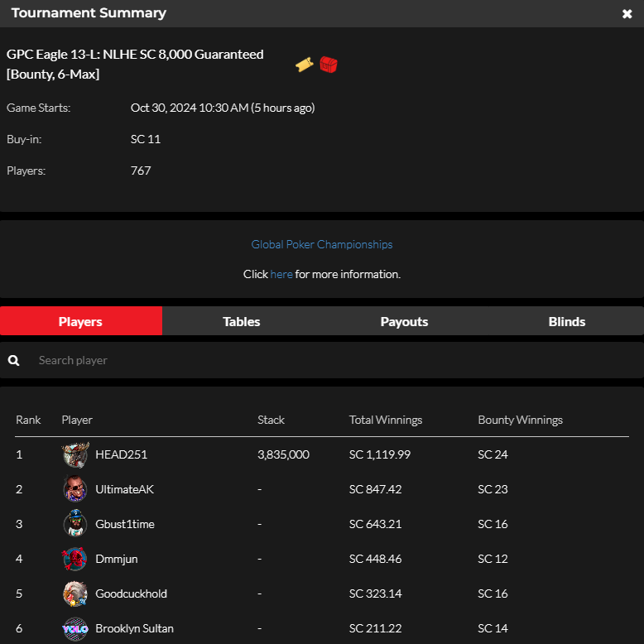Close the Tournament Summary dialog
The image size is (644, 644).
627,14
